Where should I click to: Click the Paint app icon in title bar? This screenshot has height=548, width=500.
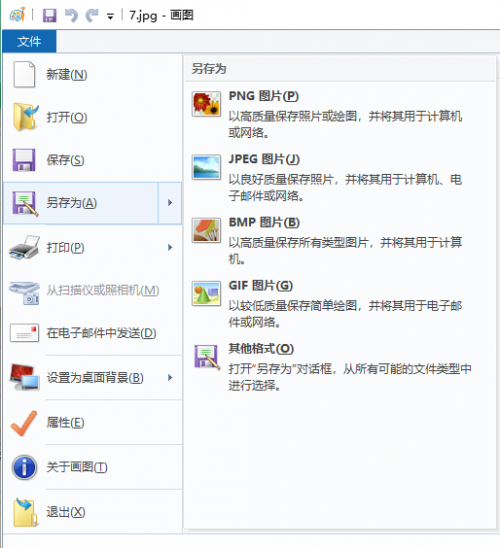pyautogui.click(x=17, y=15)
